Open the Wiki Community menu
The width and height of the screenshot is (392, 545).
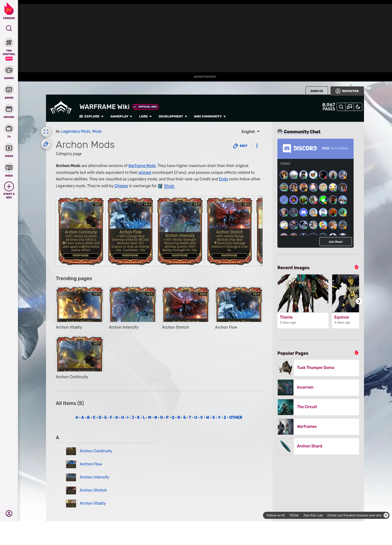click(x=210, y=116)
